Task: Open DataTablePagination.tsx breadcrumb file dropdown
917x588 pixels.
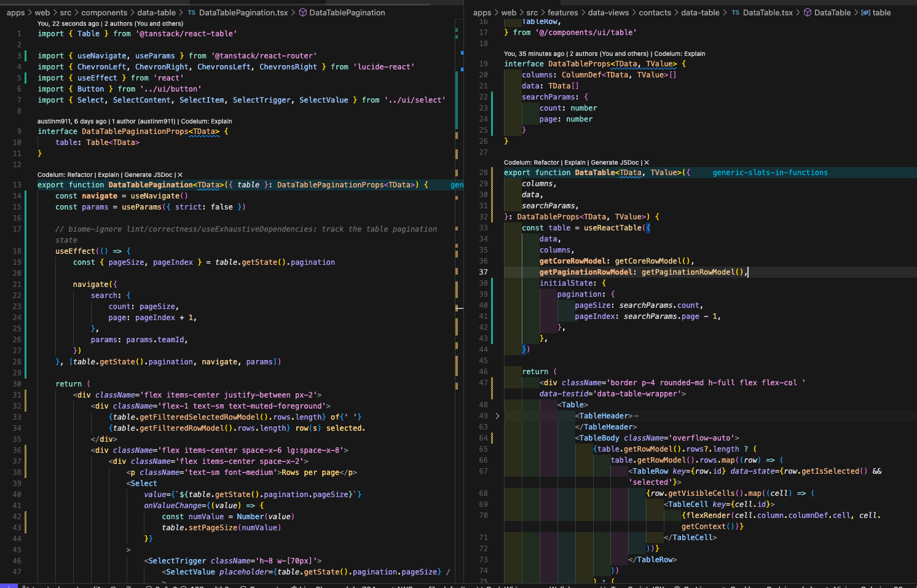Action: (x=243, y=12)
